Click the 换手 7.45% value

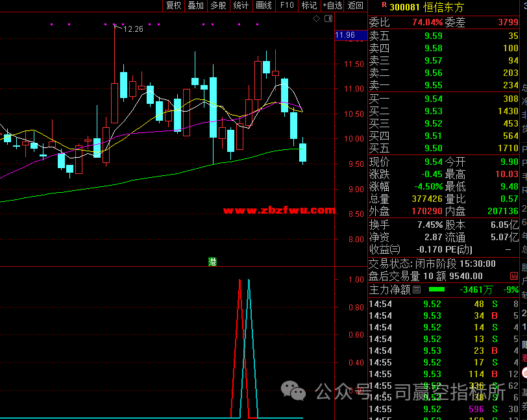coord(430,225)
